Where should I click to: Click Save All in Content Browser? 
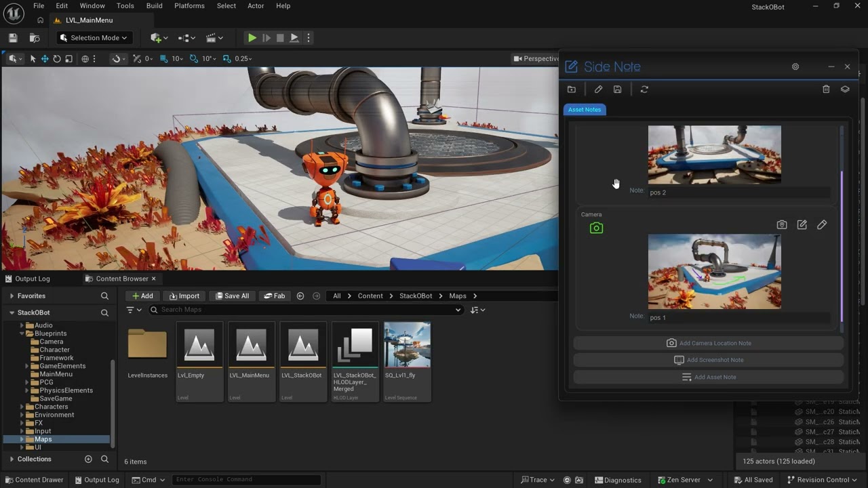coord(232,296)
